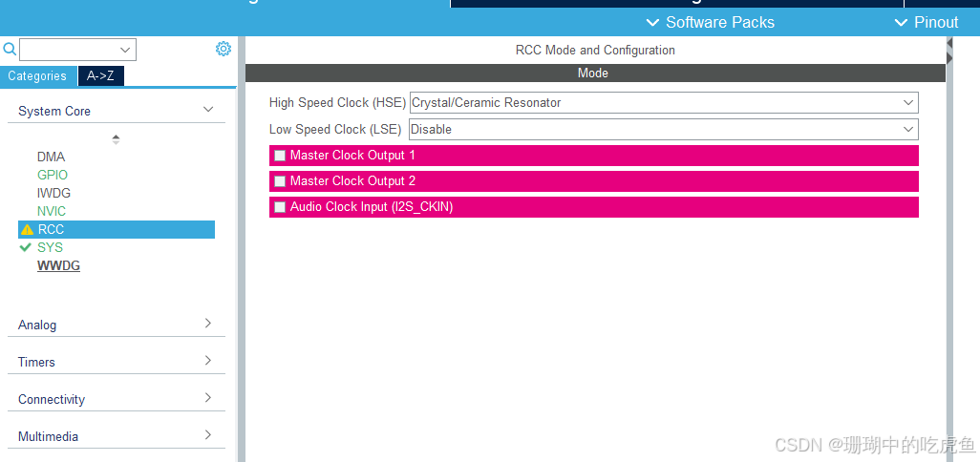The image size is (980, 462).
Task: Select DMA in System Core list
Action: [52, 157]
